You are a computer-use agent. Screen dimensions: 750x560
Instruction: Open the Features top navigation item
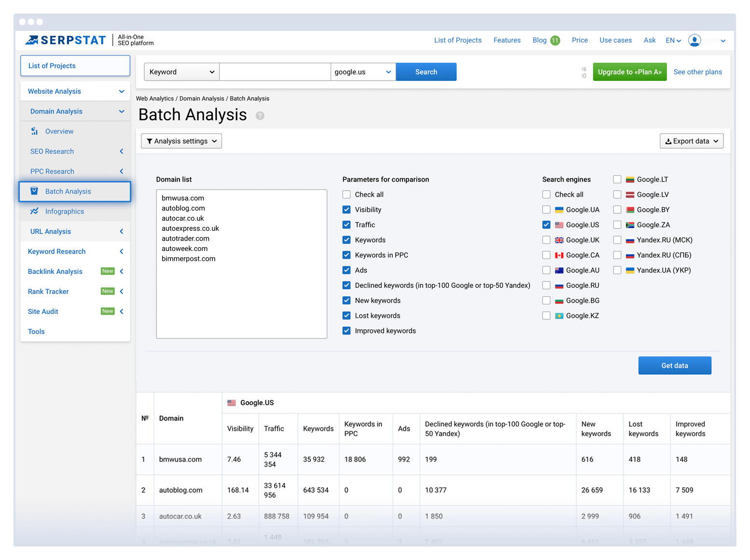pos(507,41)
